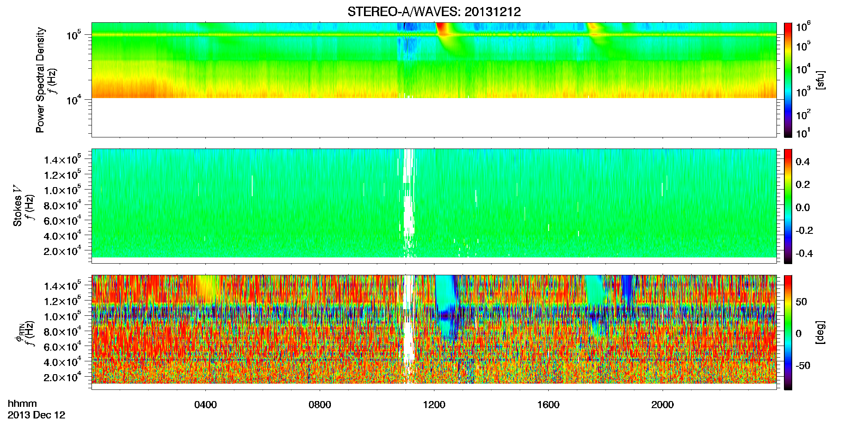Screen dimensions: 868x447
Task: Click the white data gap in Stokes V panel
Action: (x=409, y=203)
